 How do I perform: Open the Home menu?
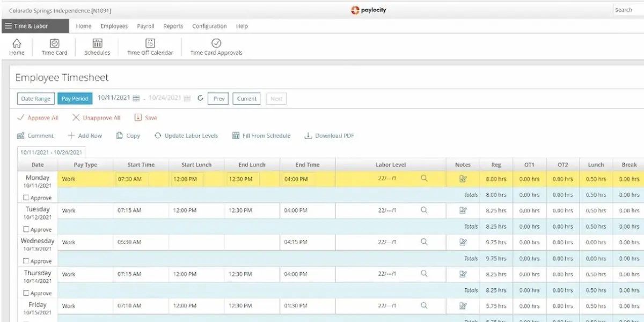point(83,26)
